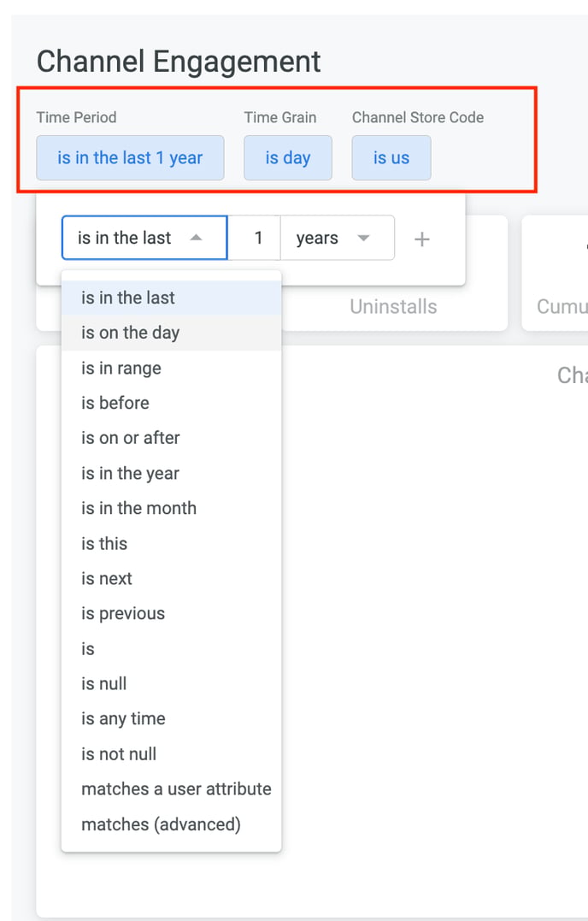Choose the 'is previous' option
Viewport: 588px width, 921px height.
123,613
